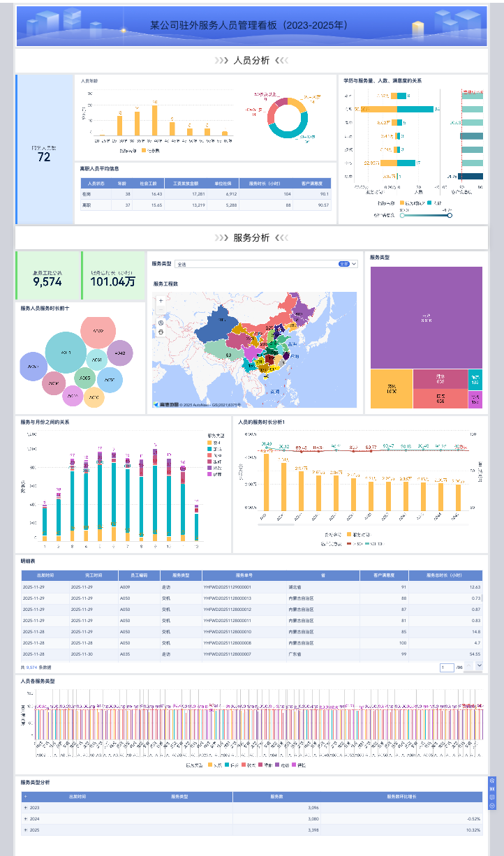Sort the table by 客户满意度 column header

383,575
